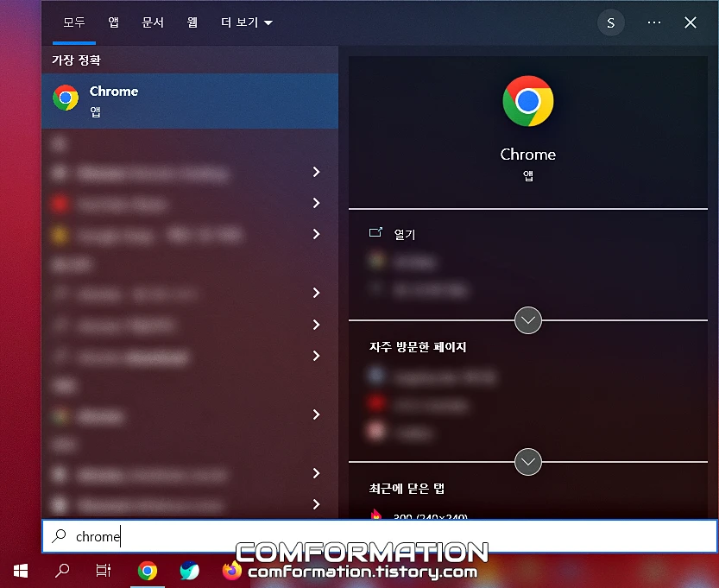
Task: Open the Whale browser taskbar icon
Action: pyautogui.click(x=189, y=571)
